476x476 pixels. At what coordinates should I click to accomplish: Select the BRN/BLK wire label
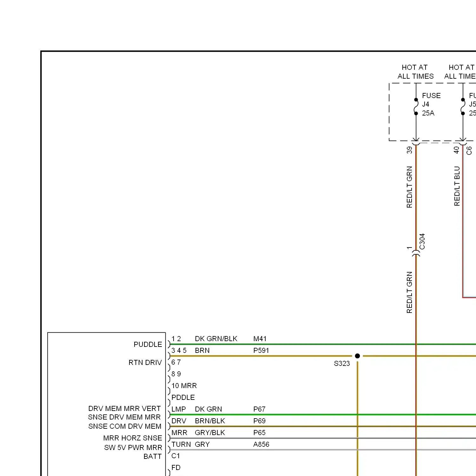(210, 421)
